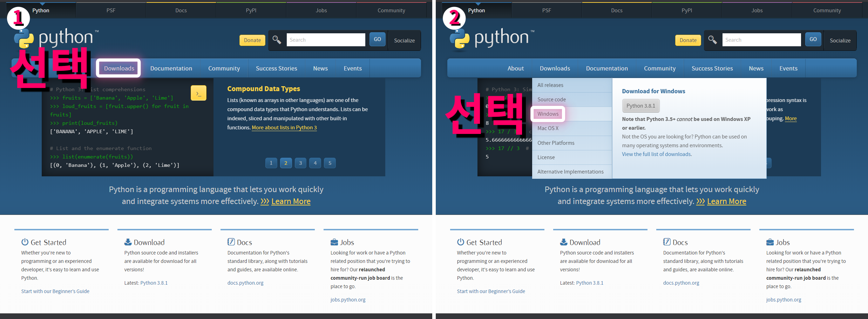The height and width of the screenshot is (319, 868).
Task: Select License in Downloads dropdown
Action: tap(572, 157)
